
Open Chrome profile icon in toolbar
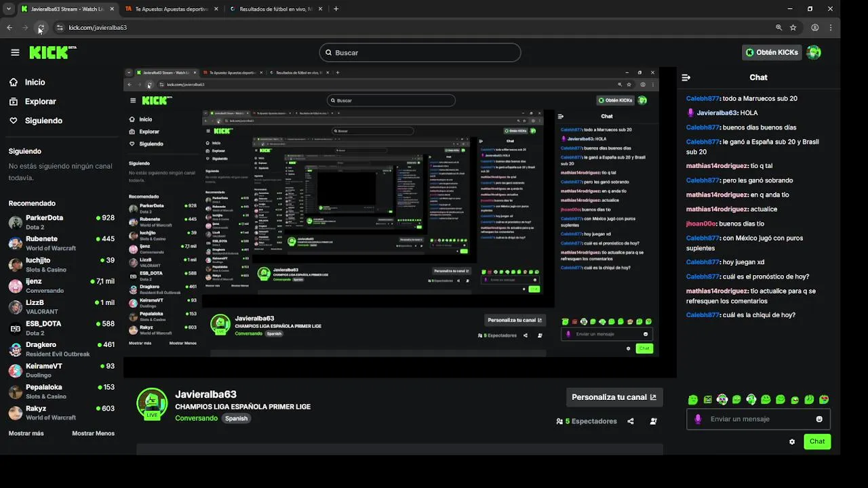coord(814,27)
